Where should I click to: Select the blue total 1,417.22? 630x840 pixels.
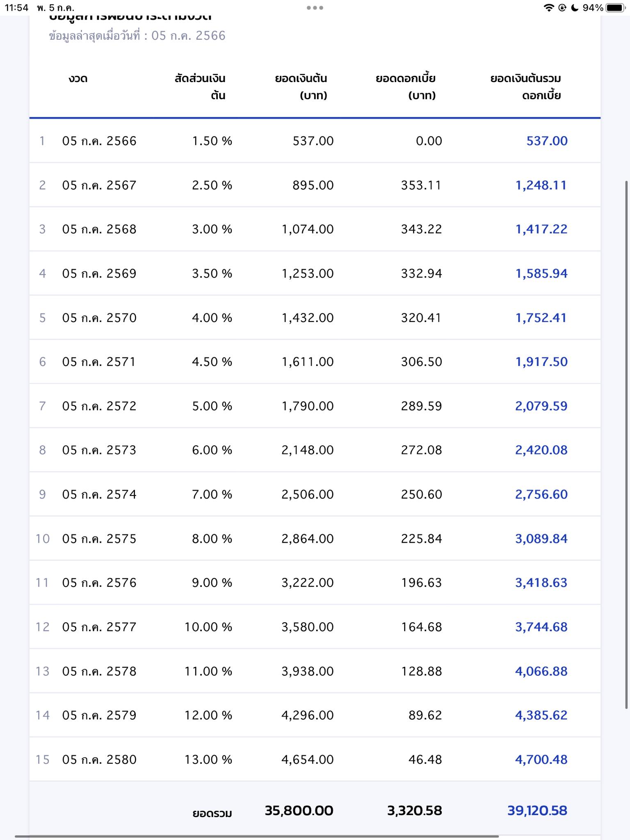pyautogui.click(x=541, y=229)
